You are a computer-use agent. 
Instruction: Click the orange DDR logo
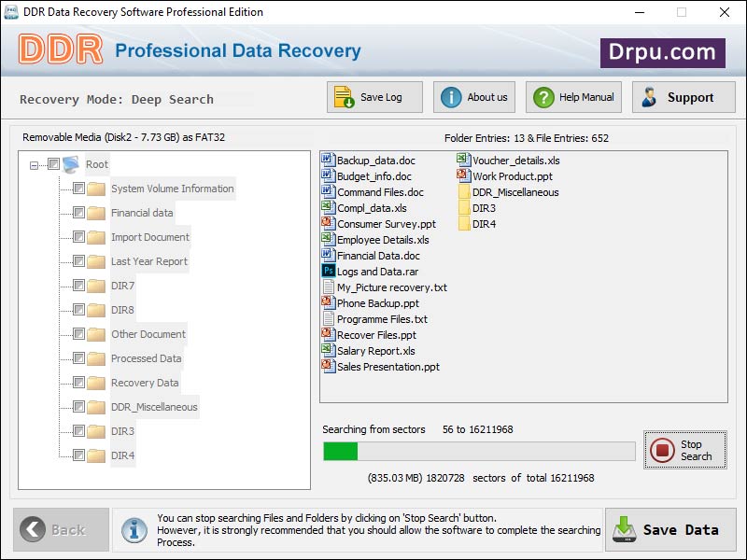click(61, 49)
